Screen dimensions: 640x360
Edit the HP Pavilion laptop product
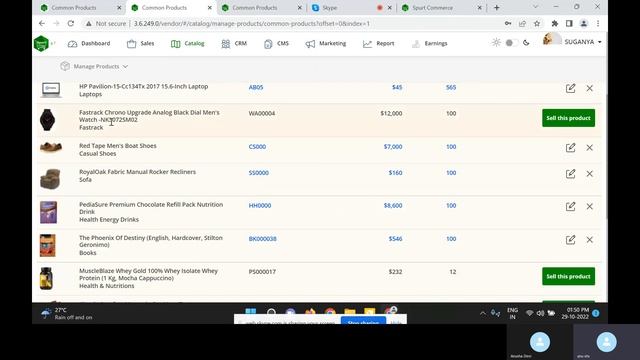570,88
